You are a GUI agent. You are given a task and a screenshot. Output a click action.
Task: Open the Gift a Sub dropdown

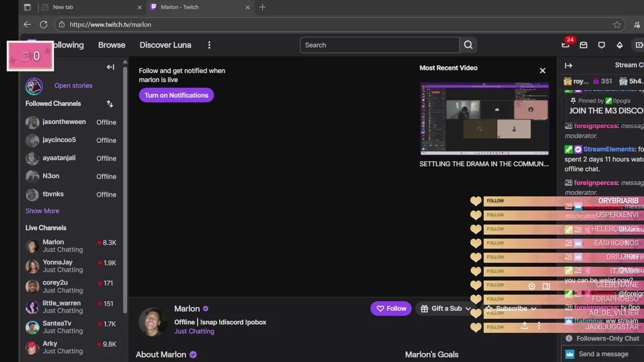(446, 308)
